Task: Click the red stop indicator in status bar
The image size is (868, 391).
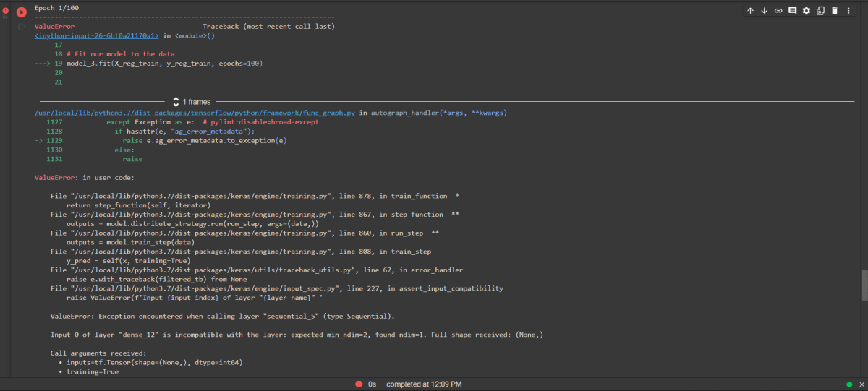Action: 359,384
